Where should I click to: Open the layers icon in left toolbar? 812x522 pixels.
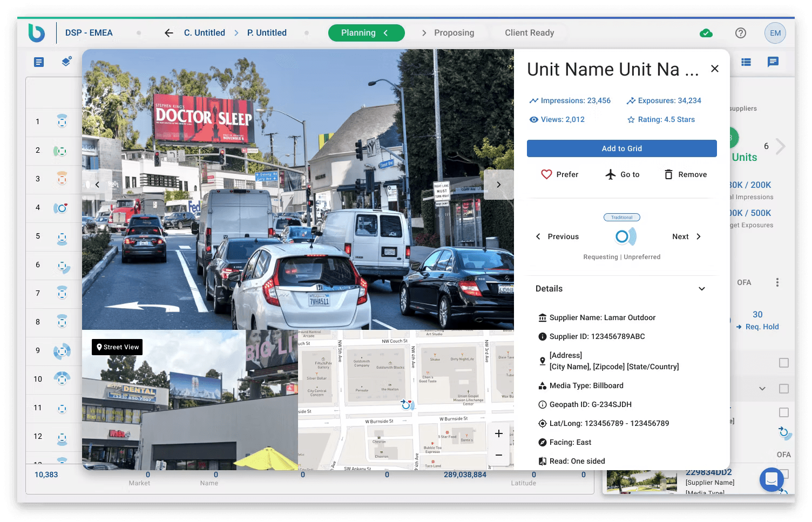pyautogui.click(x=66, y=62)
